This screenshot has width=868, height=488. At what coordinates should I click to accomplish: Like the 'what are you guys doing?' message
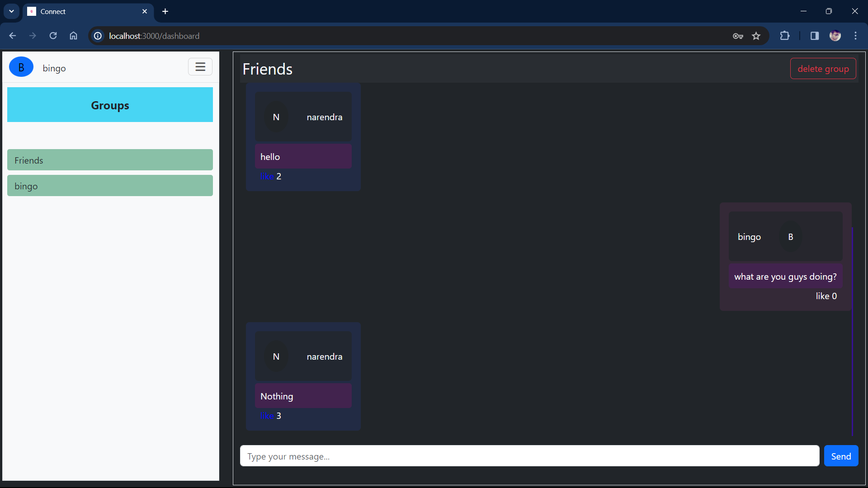[822, 296]
